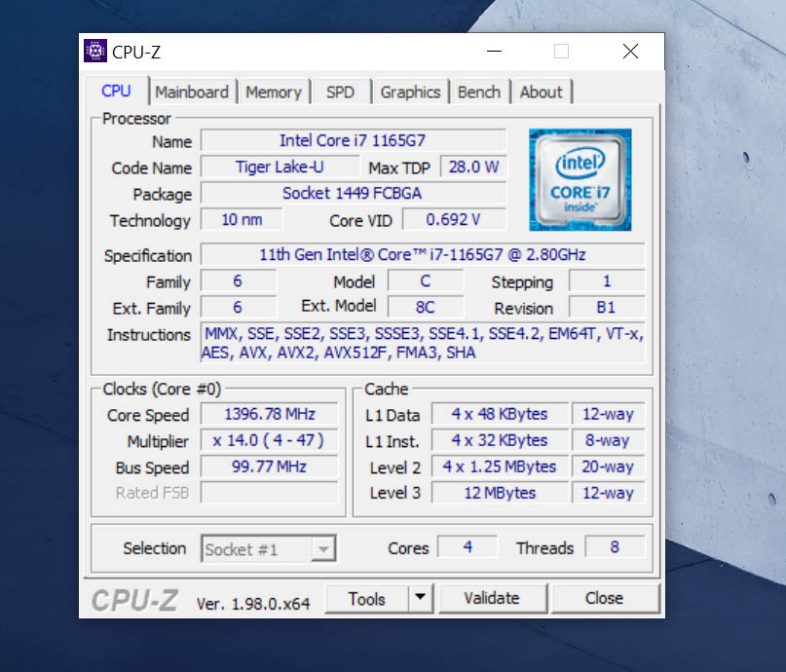Click the Specification field '11th Gen Intel® Core™ i7-1165G7'
Viewport: 786px width, 672px height.
coord(422,254)
